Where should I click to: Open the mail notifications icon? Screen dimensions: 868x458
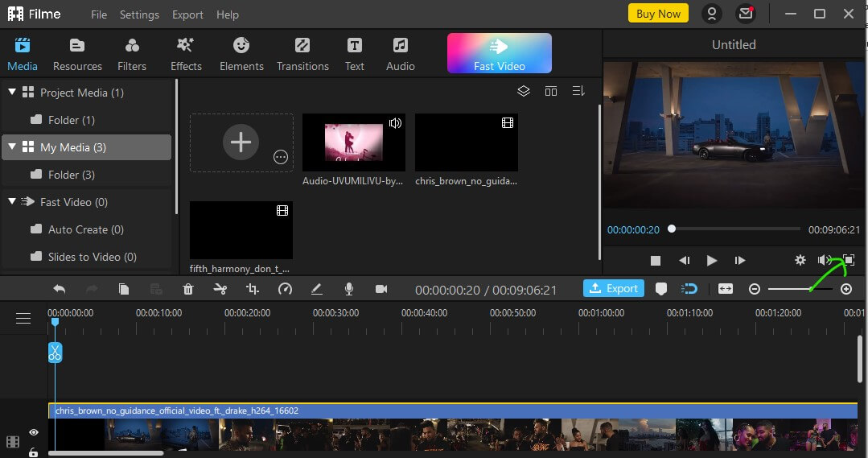(746, 14)
